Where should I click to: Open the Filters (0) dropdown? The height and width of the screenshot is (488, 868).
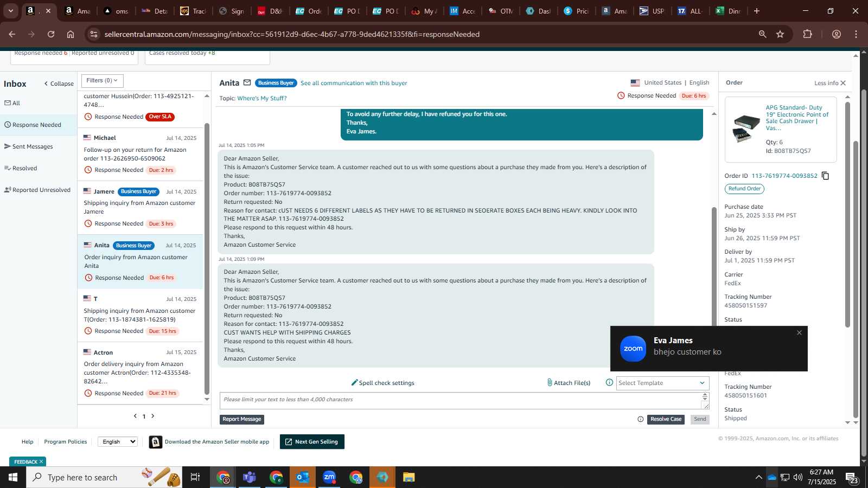(103, 81)
